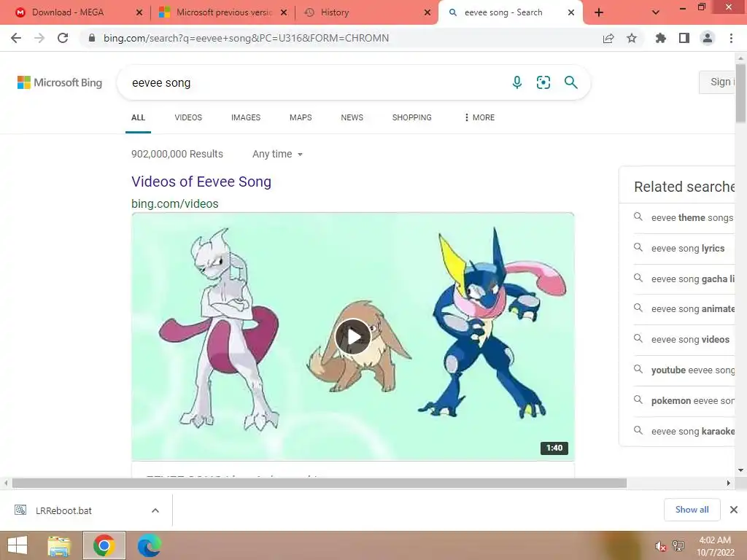747x560 pixels.
Task: Open the Chrome extensions puzzle icon
Action: [x=661, y=38]
